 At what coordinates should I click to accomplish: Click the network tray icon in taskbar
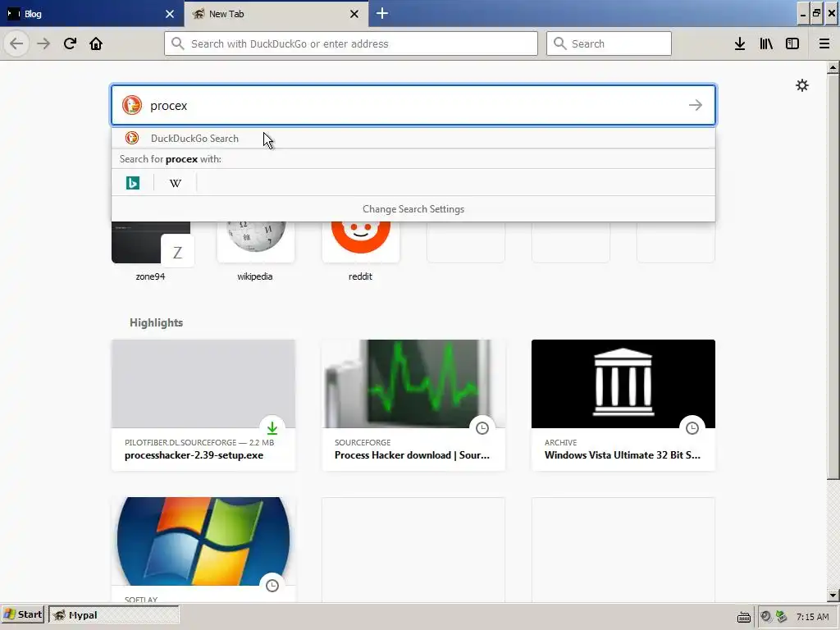point(782,617)
